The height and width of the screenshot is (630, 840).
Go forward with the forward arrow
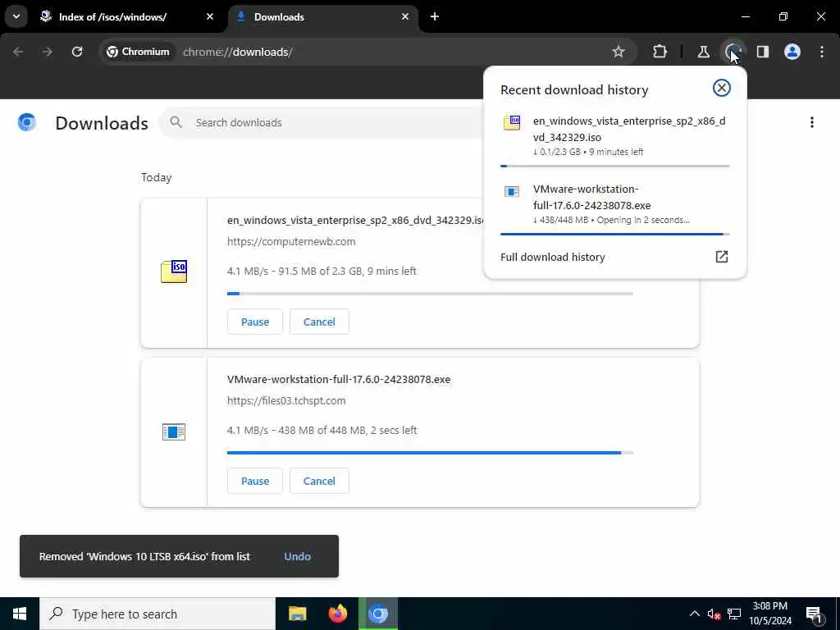point(48,52)
